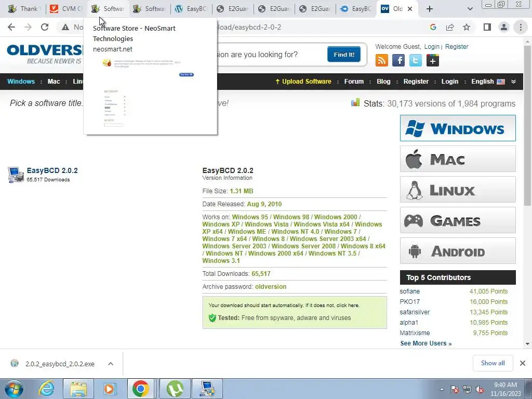Click the green Tested shield icon
The height and width of the screenshot is (399, 532).
point(212,318)
